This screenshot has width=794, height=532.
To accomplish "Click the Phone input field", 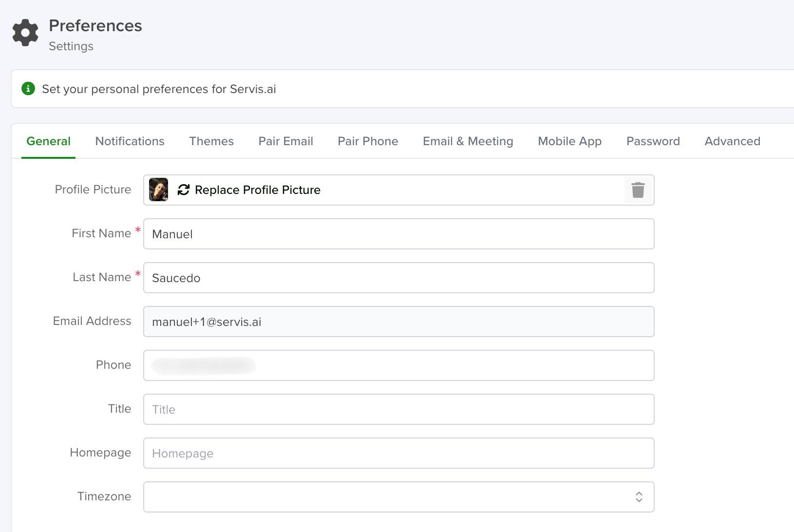I will coord(399,365).
